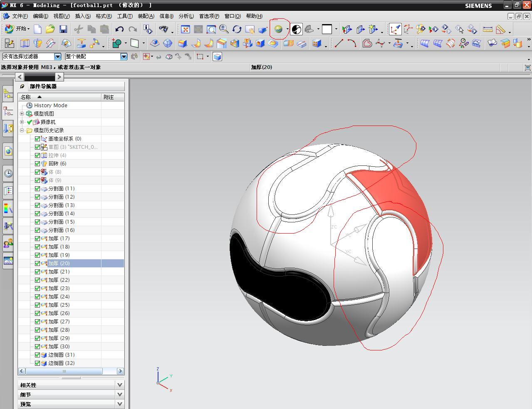This screenshot has height=409, width=532.
Task: Toggle the WCS display icon
Action: 395,29
